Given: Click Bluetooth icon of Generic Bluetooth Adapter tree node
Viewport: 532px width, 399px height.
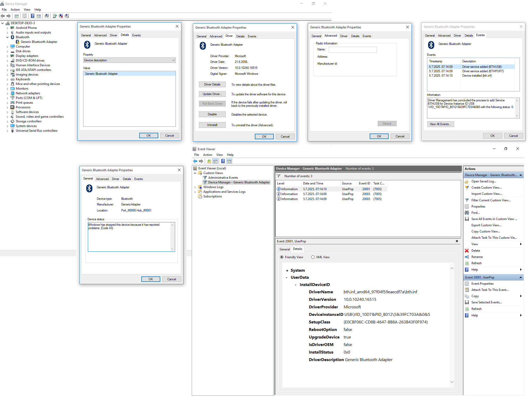Looking at the screenshot, I should 18,42.
